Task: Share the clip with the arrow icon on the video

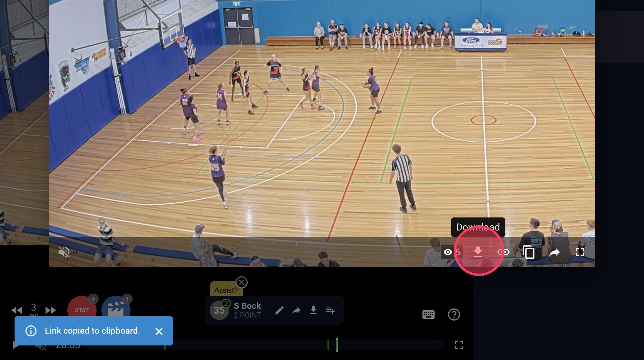Action: (x=554, y=252)
